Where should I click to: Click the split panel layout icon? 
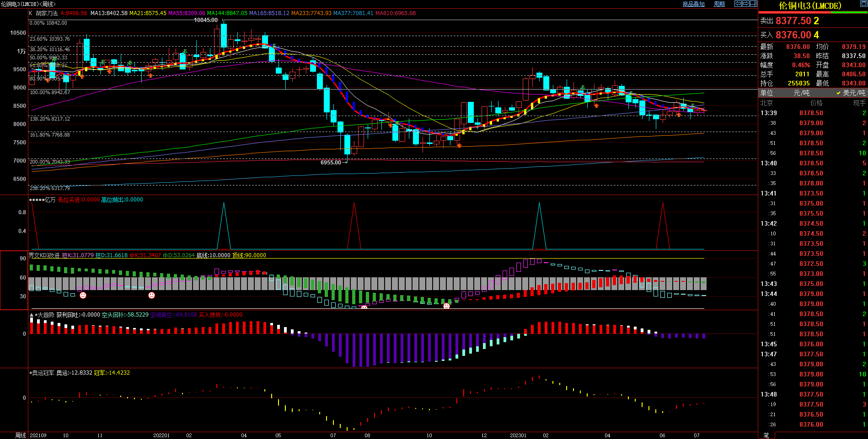point(753,4)
